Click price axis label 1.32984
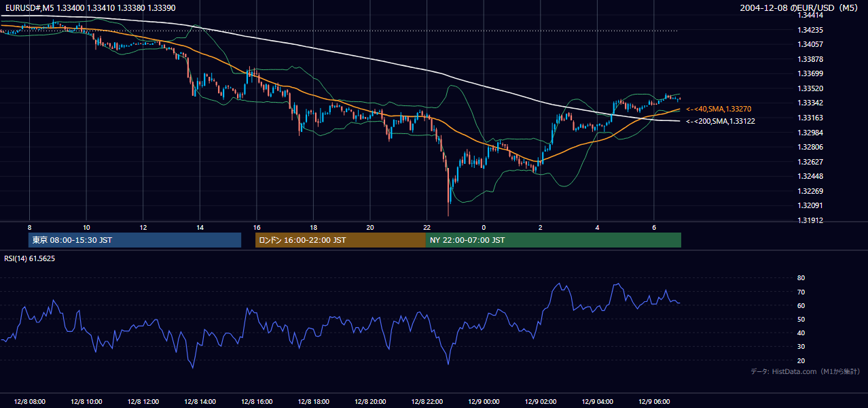The image size is (868, 408). coord(812,133)
